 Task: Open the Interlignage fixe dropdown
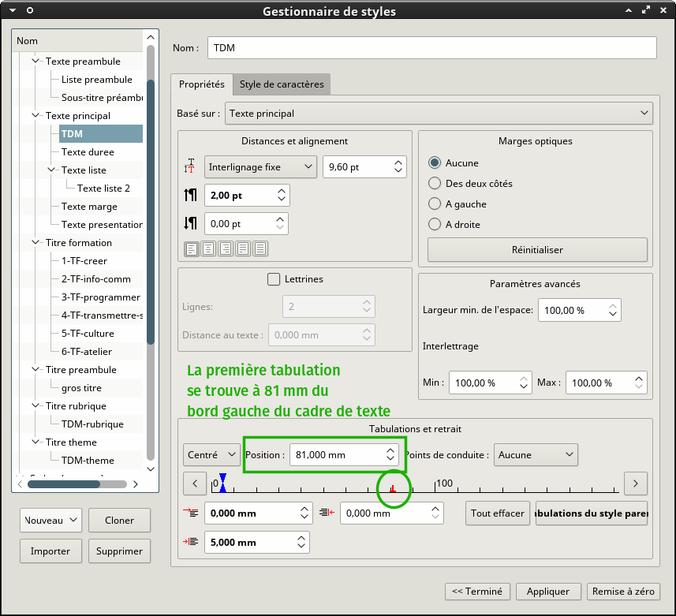point(260,167)
